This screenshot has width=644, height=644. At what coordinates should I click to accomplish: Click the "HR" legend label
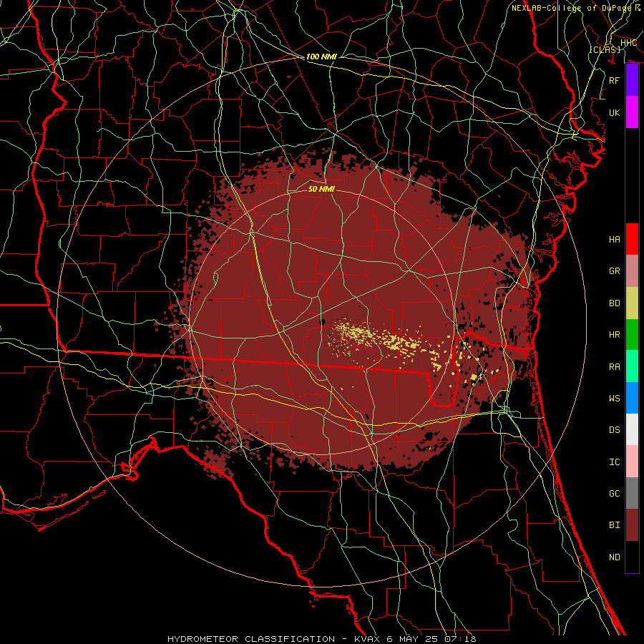tap(615, 334)
